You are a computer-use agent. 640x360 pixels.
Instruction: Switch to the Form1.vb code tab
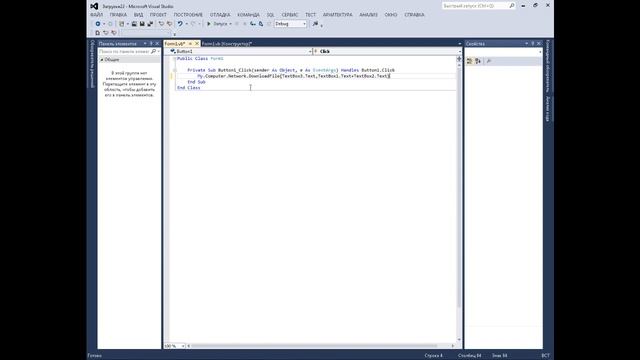(x=175, y=43)
